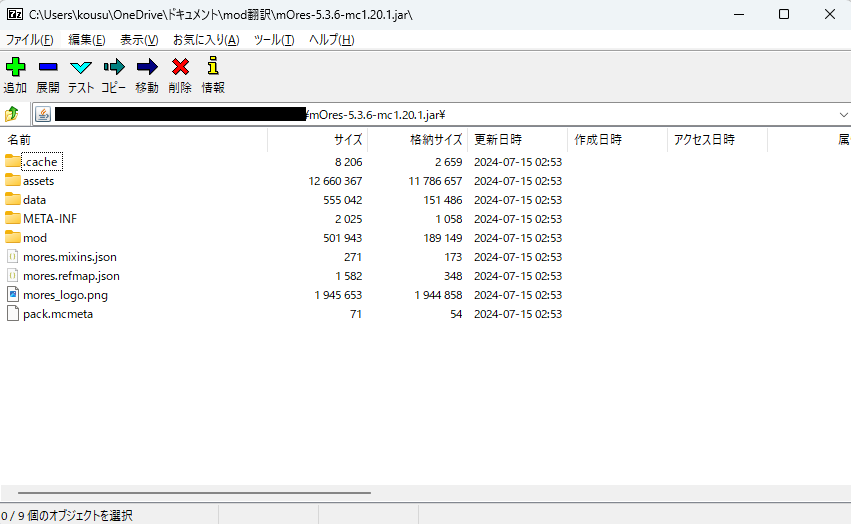Open the Info (情報) properties icon

[x=213, y=68]
